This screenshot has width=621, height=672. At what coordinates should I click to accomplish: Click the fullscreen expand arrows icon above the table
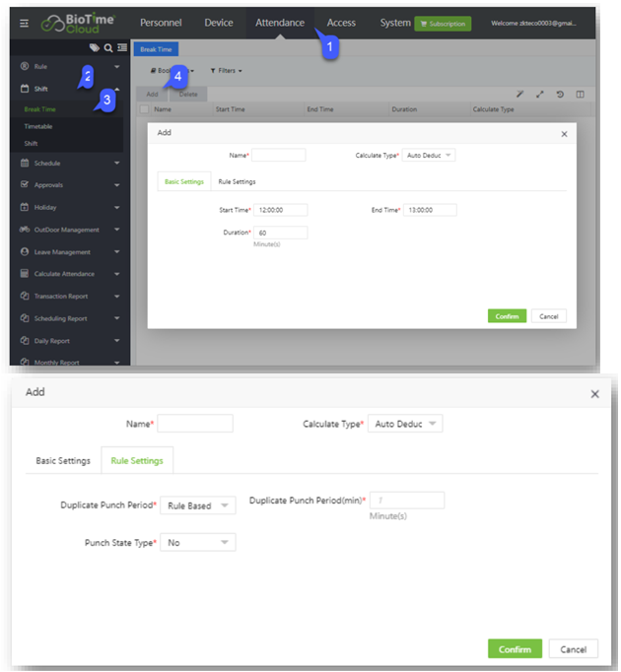point(539,95)
